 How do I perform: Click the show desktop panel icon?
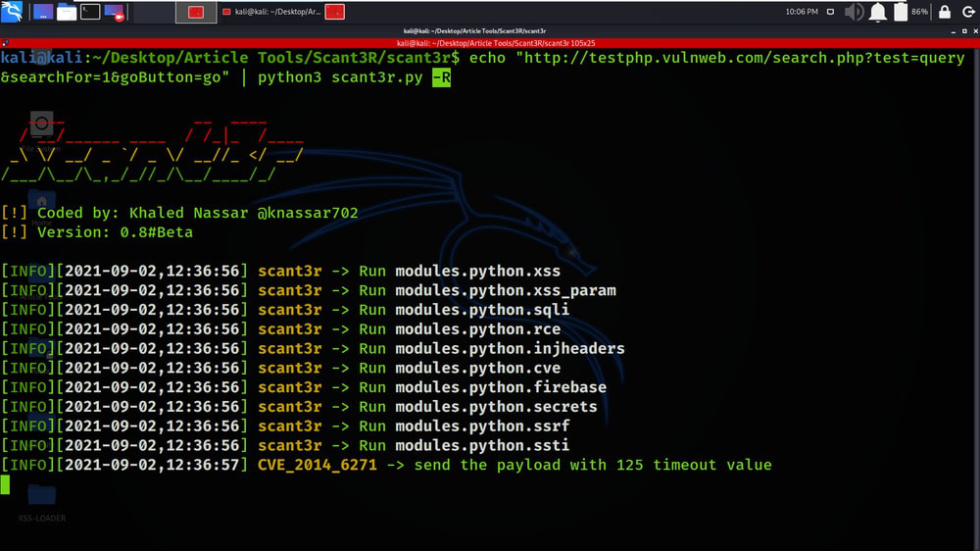click(x=42, y=11)
